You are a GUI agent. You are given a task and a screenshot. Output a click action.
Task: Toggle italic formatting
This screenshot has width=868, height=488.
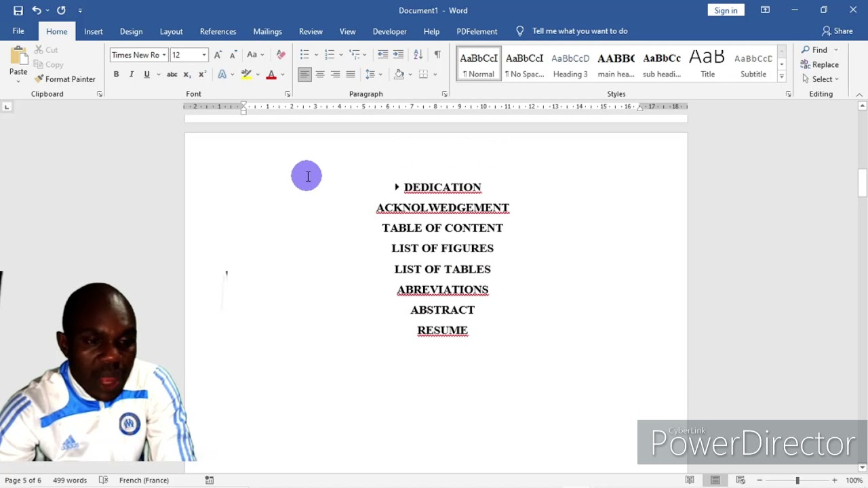point(131,75)
